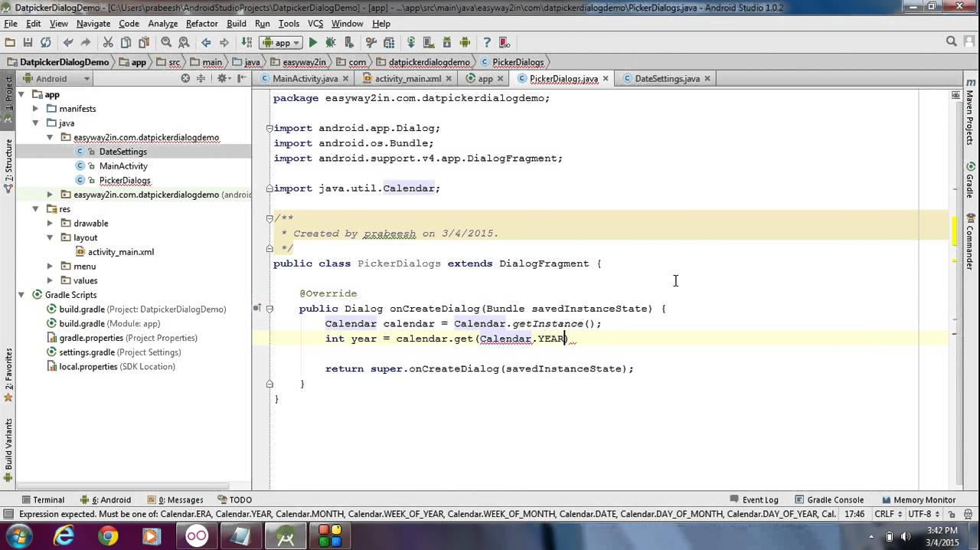Click the Attach debugger icon

[x=349, y=43]
